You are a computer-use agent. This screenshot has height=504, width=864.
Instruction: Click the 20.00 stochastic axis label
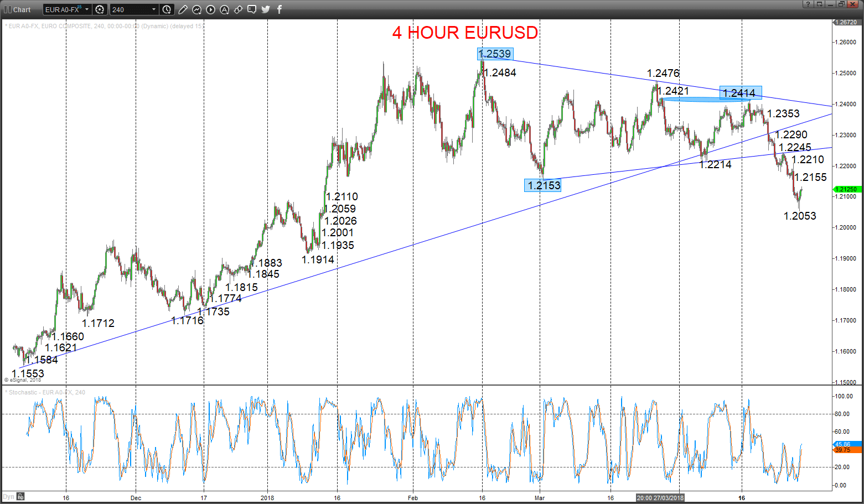pos(841,467)
